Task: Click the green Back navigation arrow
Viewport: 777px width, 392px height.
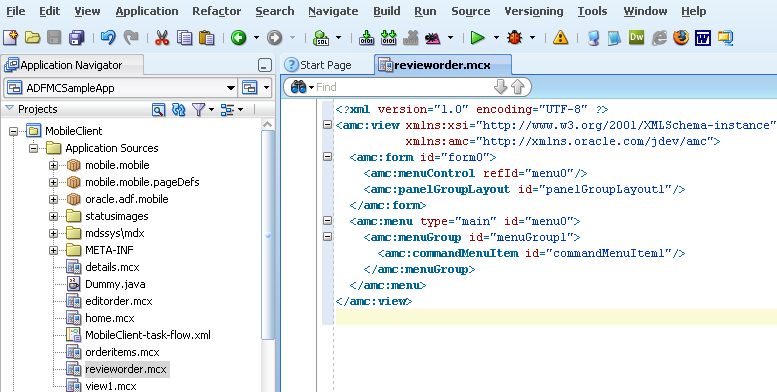Action: [239, 38]
